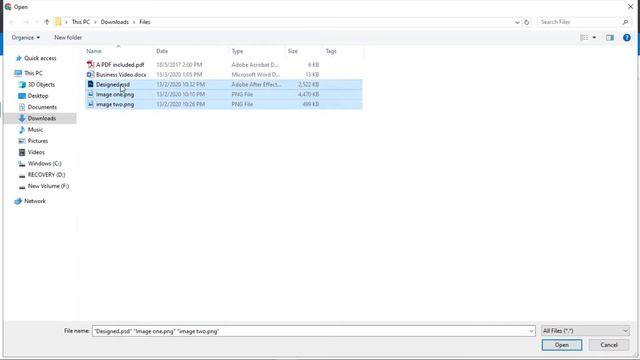Click the Open button
The image size is (640, 360).
point(562,345)
